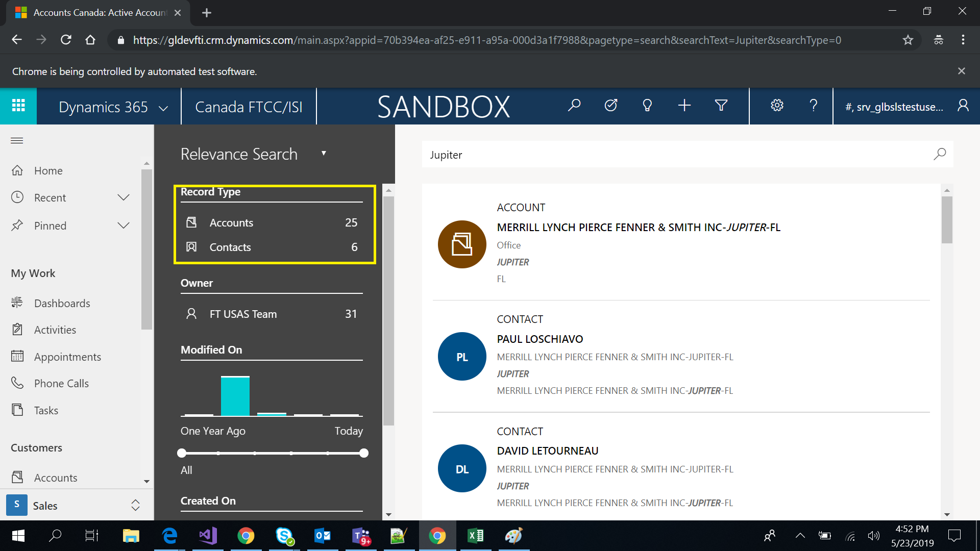The width and height of the screenshot is (980, 551).
Task: Open the relationship assistant lightbulb icon
Action: 647,106
